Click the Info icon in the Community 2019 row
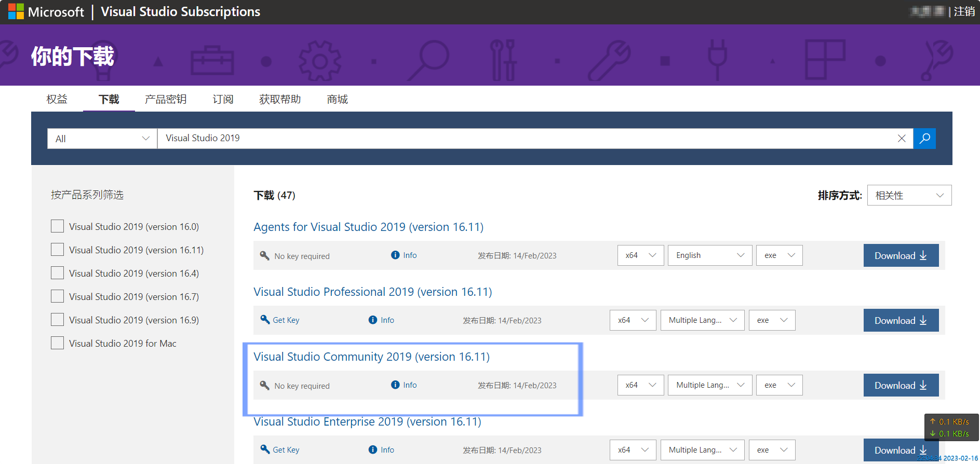This screenshot has height=464, width=980. (x=395, y=385)
